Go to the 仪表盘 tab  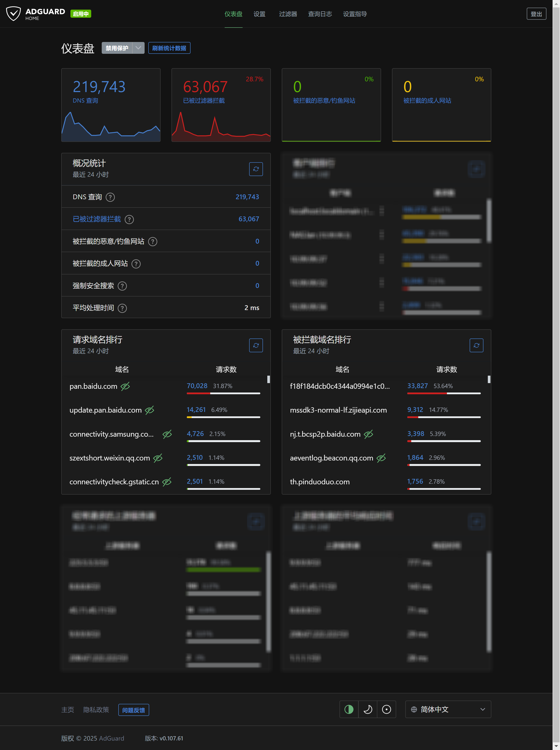tap(233, 14)
